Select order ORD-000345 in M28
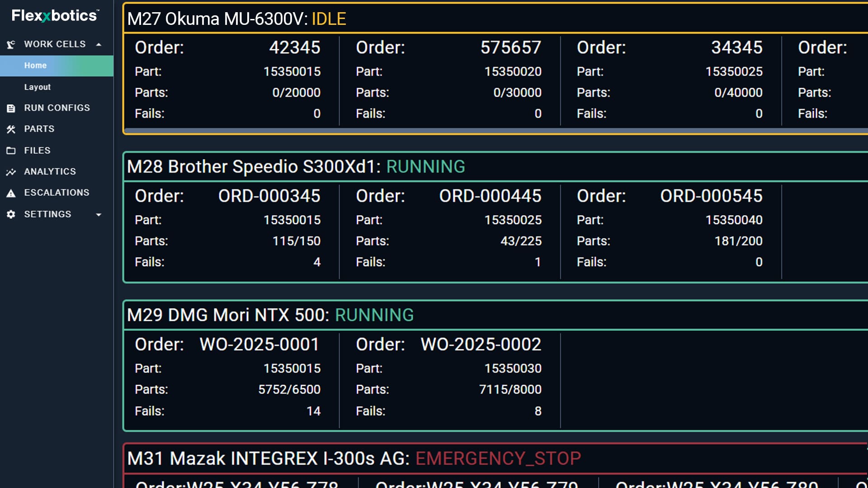This screenshot has width=868, height=488. click(269, 196)
